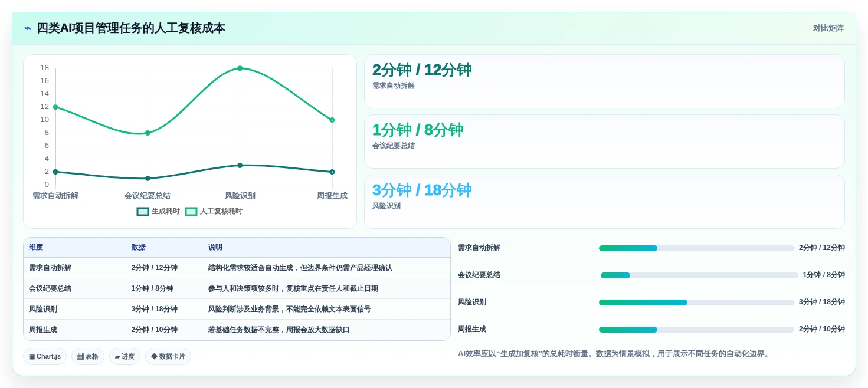Click the 表格 tag chip
The width and height of the screenshot is (868, 388).
[88, 357]
